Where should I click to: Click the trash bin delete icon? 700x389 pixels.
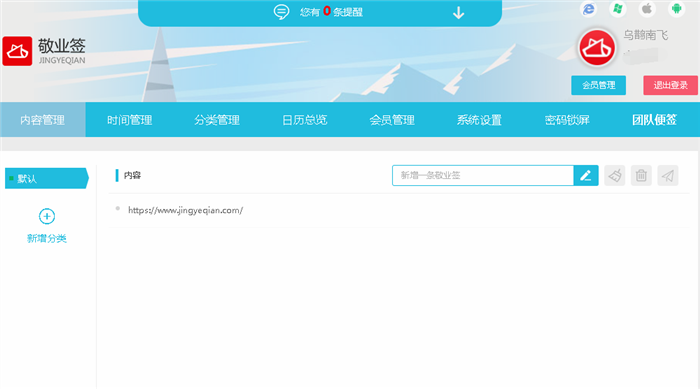click(641, 176)
